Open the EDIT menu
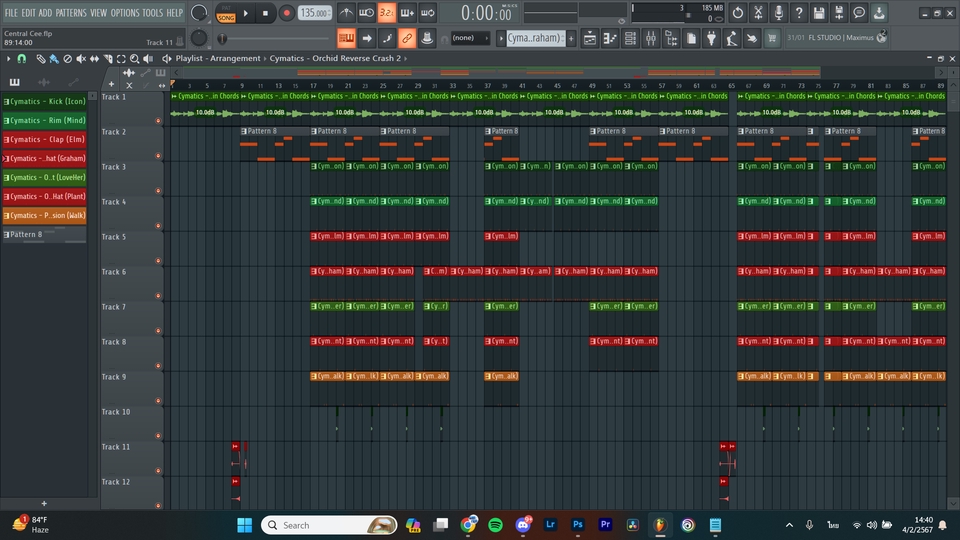Screen dimensions: 960x540 [x=28, y=12]
